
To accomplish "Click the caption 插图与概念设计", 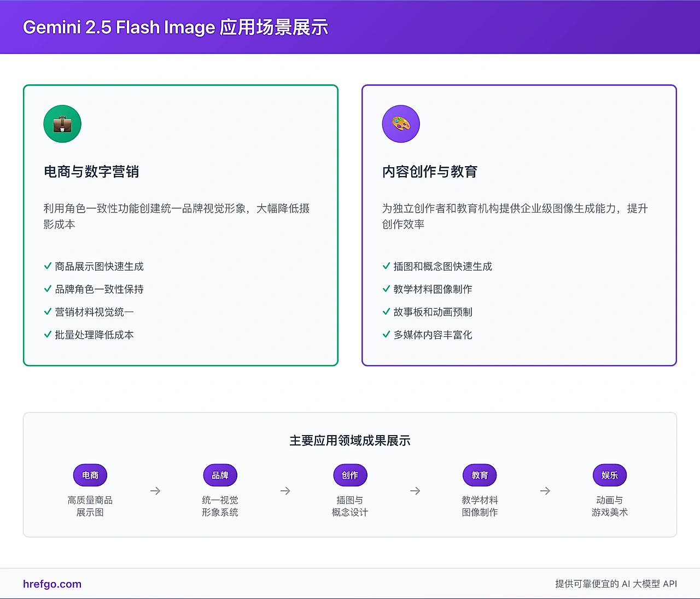I will pos(350,506).
